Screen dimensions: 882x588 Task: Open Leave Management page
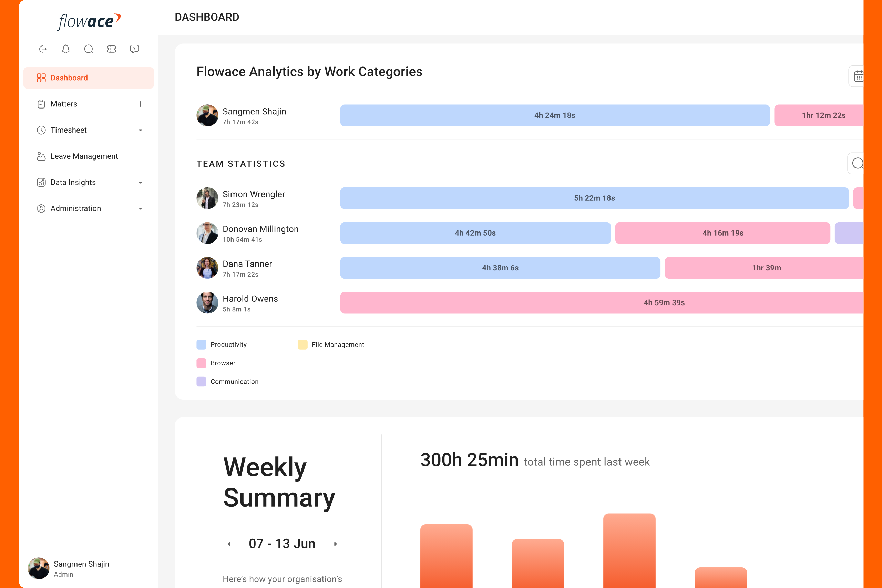84,156
